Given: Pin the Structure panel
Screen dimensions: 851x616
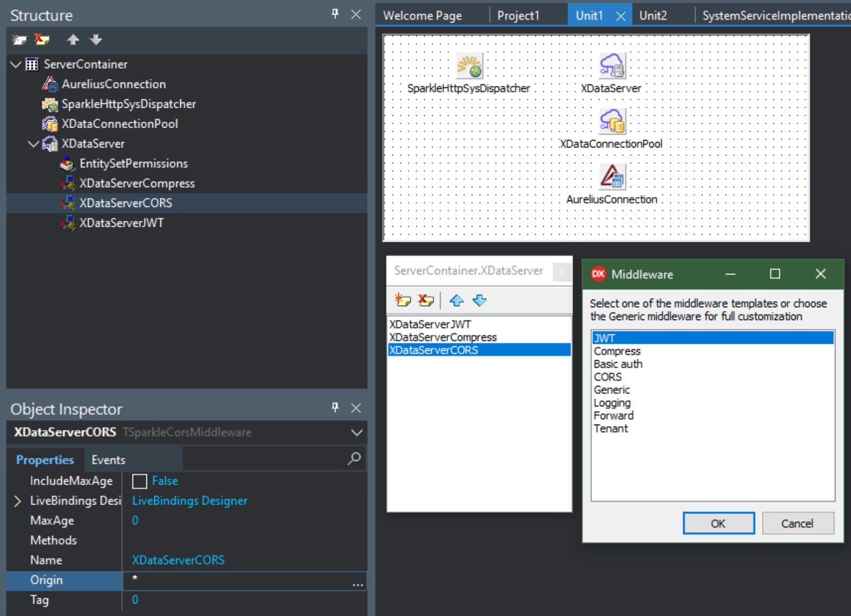Looking at the screenshot, I should click(x=335, y=14).
